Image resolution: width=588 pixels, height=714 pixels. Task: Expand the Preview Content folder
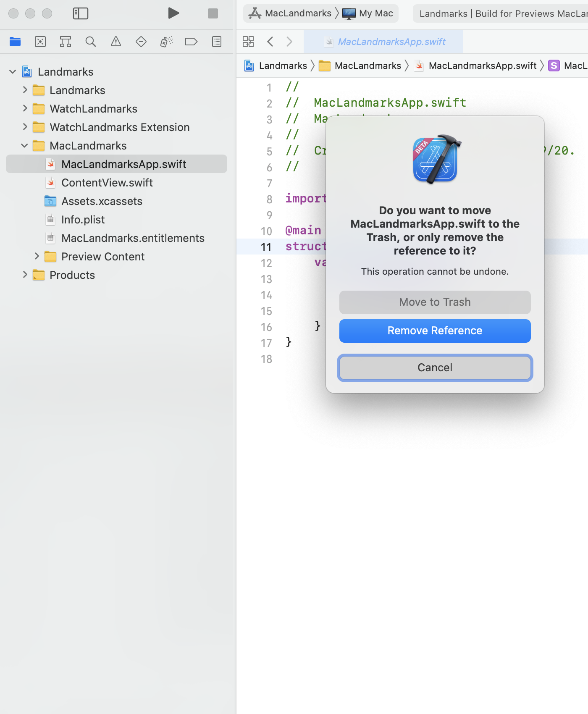click(x=37, y=256)
